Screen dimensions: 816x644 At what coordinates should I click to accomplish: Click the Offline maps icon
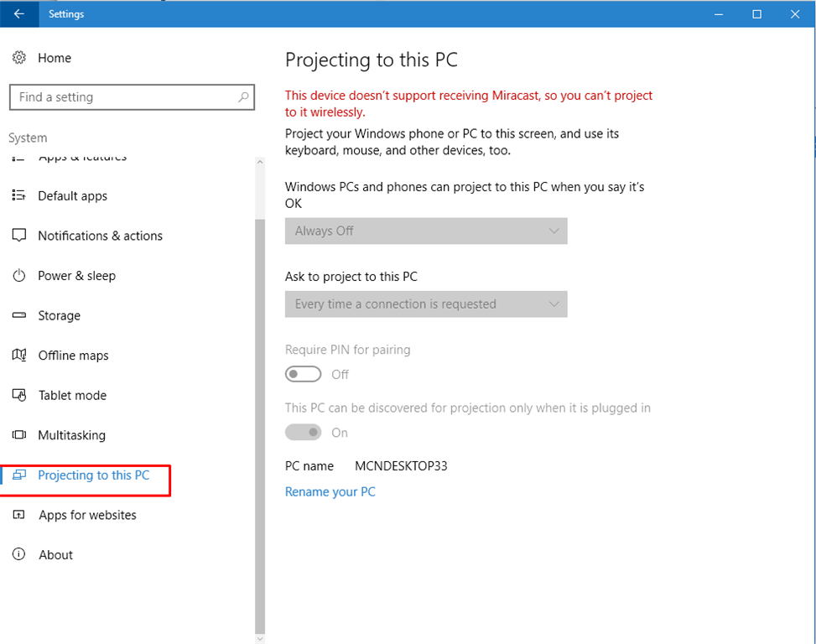click(x=19, y=356)
